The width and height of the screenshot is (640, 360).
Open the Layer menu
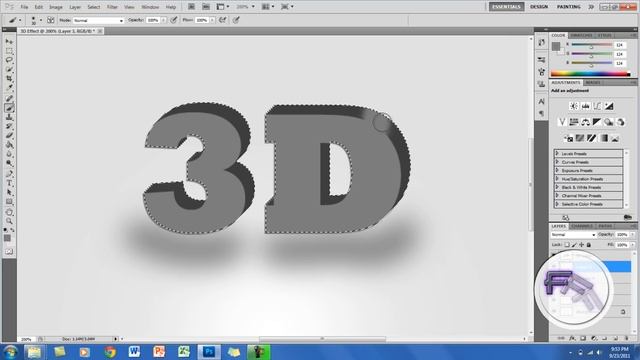pyautogui.click(x=75, y=7)
